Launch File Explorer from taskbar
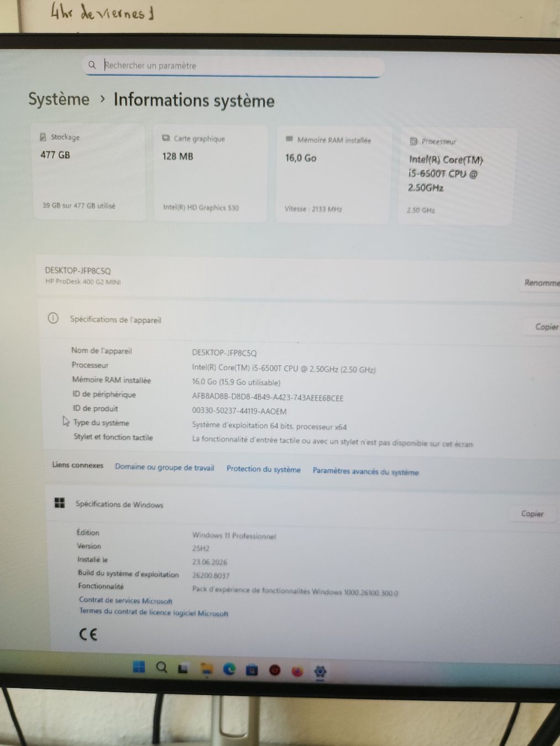The image size is (560, 746). click(x=207, y=669)
